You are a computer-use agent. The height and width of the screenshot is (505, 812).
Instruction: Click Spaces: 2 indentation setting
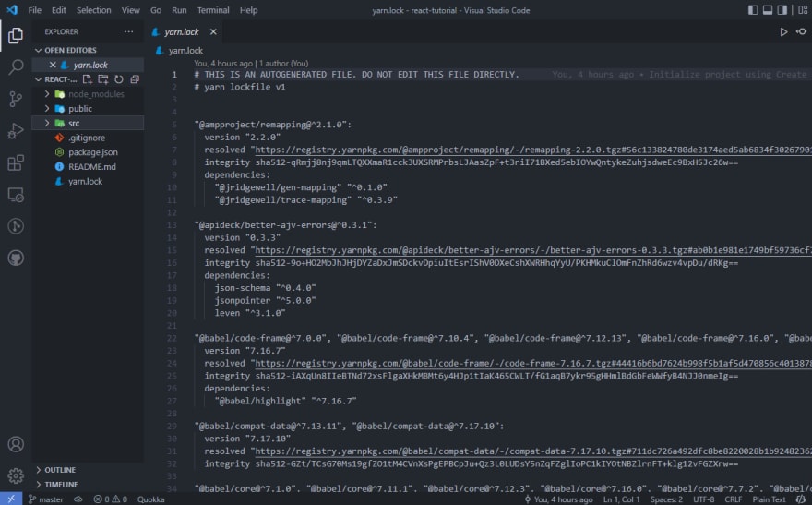click(x=666, y=499)
